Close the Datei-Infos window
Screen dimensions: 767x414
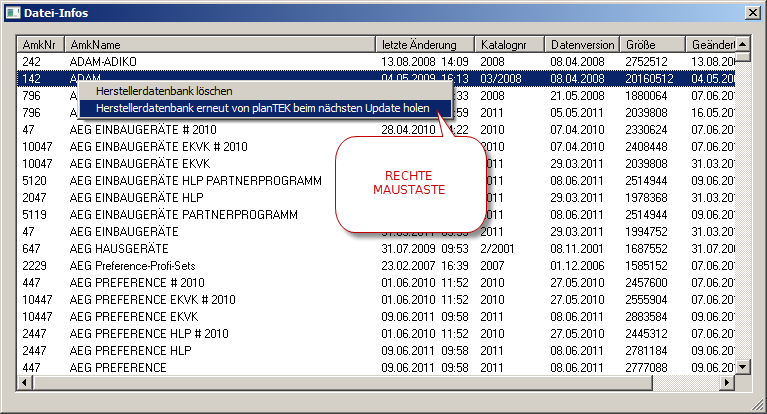pos(750,12)
